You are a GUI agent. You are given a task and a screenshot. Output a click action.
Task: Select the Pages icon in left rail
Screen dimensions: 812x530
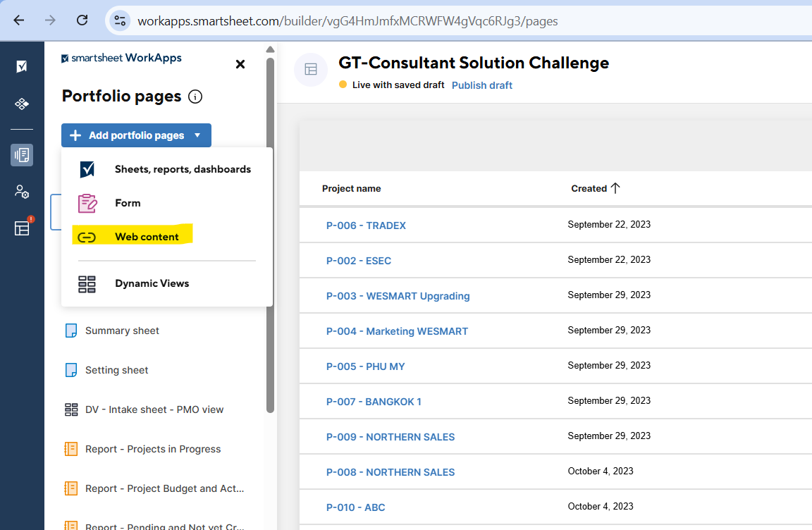point(22,155)
